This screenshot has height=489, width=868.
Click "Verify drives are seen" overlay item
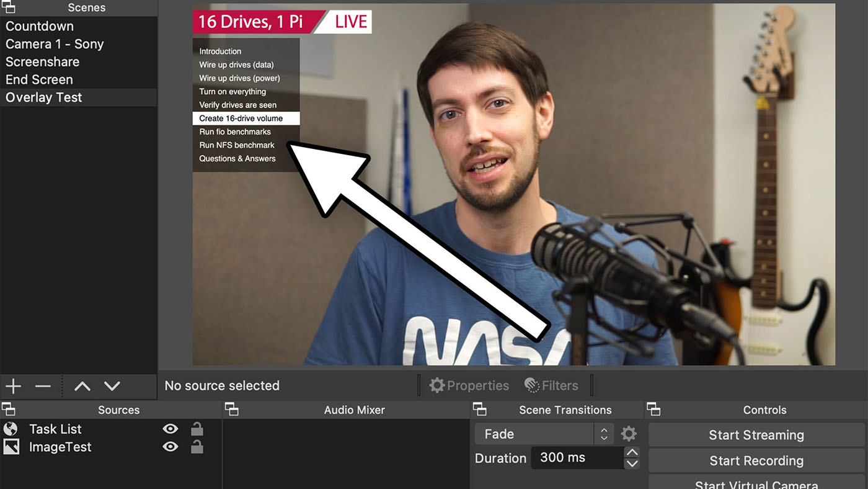pyautogui.click(x=238, y=105)
